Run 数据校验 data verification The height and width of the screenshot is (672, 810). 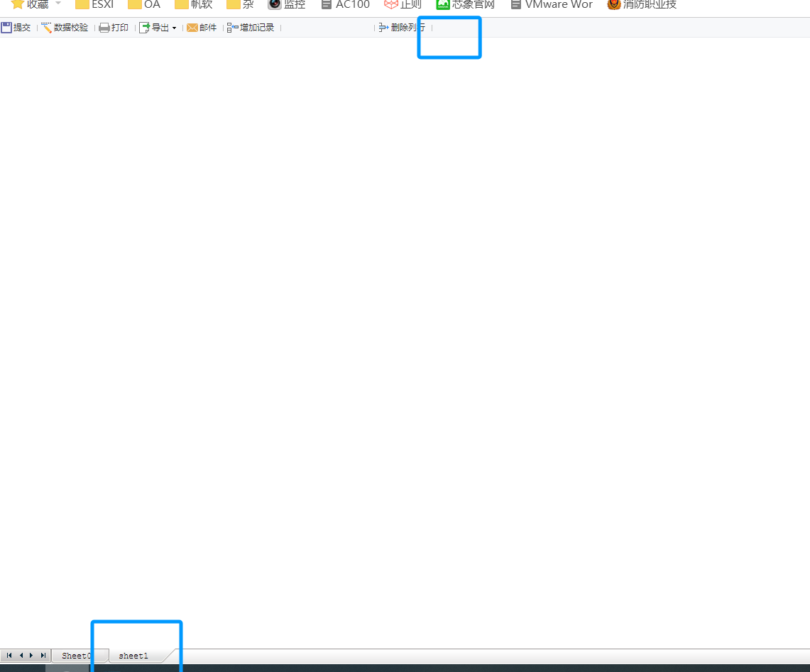click(65, 28)
